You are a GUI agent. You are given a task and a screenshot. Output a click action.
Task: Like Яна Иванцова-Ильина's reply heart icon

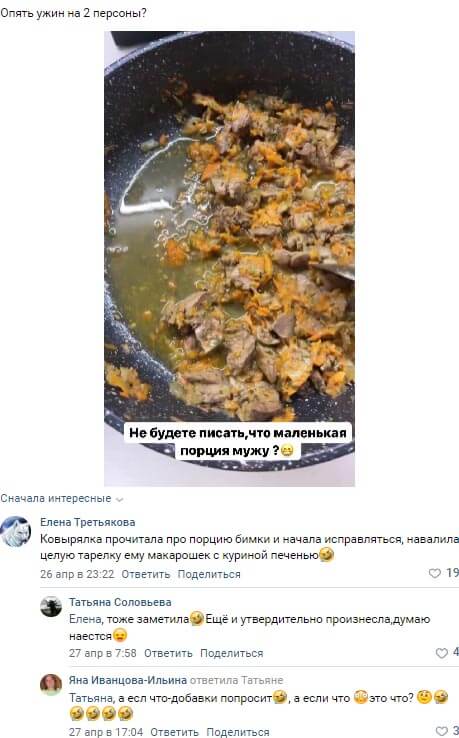coord(442,731)
